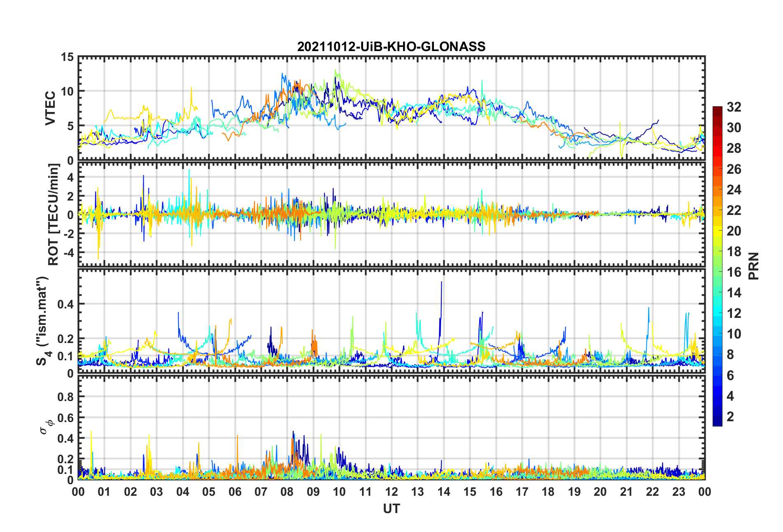Click the plot title 20211012-UiB-KHO-GLONASS

(x=391, y=47)
